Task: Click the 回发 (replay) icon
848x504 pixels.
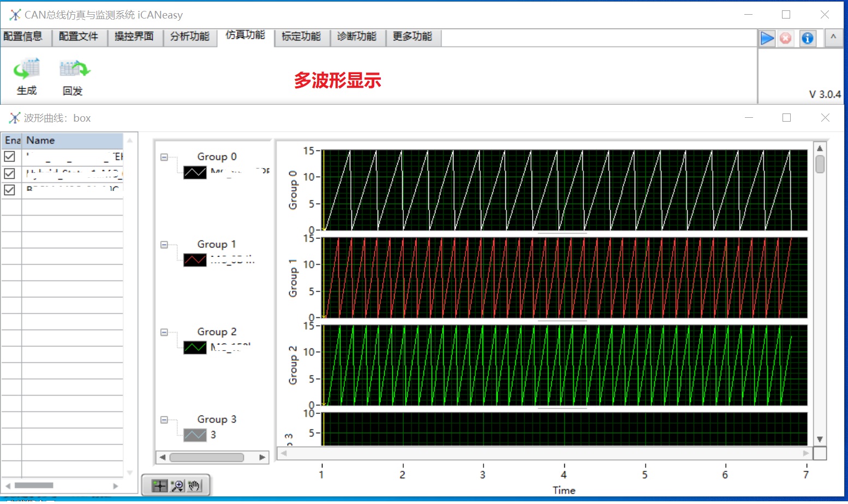Action: pyautogui.click(x=74, y=69)
